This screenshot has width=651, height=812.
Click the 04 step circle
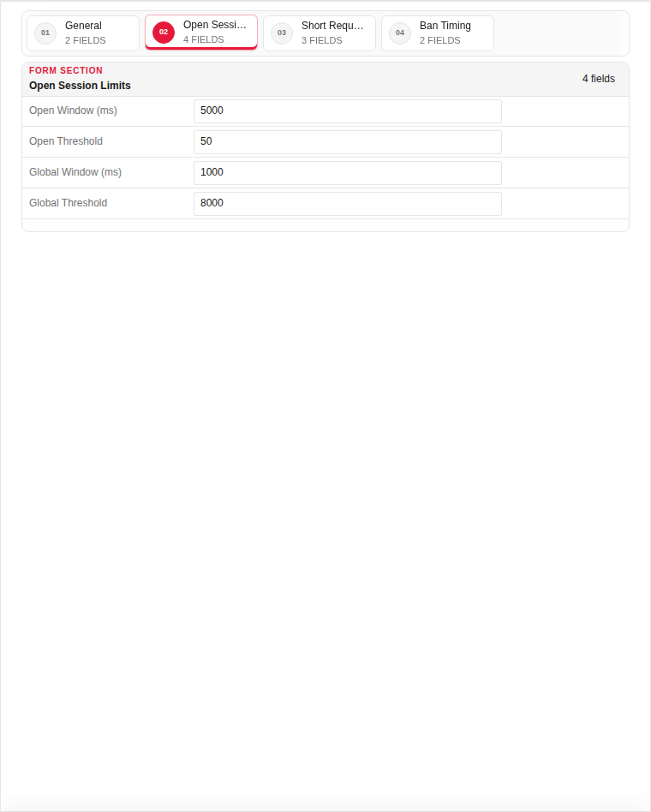(400, 33)
